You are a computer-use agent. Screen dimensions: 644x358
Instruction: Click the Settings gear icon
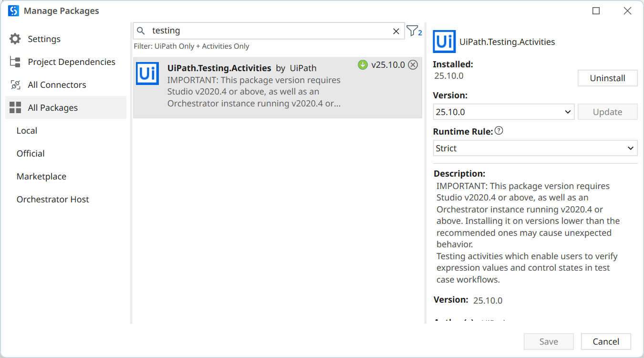15,39
